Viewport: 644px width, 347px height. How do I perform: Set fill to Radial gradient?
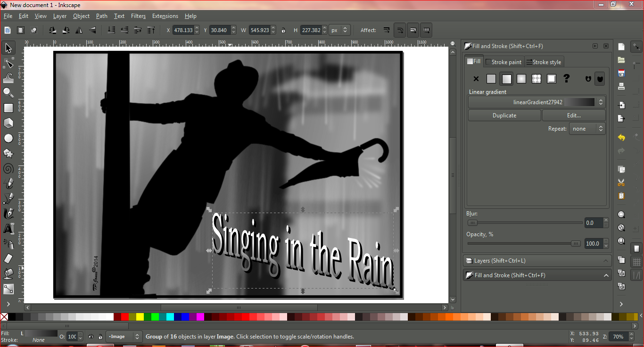coord(521,79)
